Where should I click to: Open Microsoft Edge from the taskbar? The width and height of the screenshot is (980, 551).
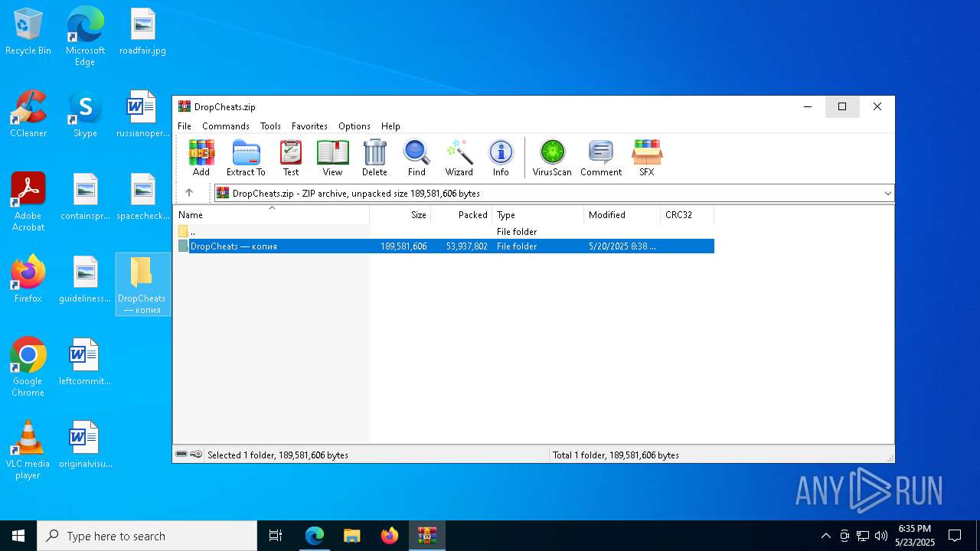pos(315,536)
